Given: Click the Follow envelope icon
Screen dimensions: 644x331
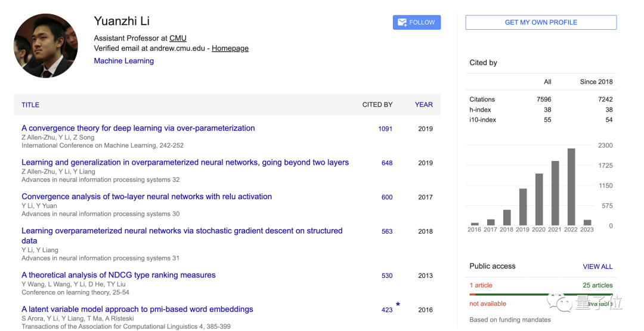Looking at the screenshot, I should pyautogui.click(x=401, y=23).
